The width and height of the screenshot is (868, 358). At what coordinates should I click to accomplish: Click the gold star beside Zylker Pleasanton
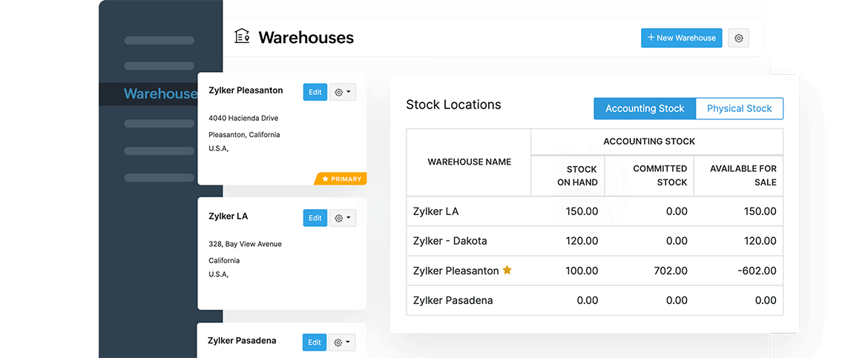(507, 271)
